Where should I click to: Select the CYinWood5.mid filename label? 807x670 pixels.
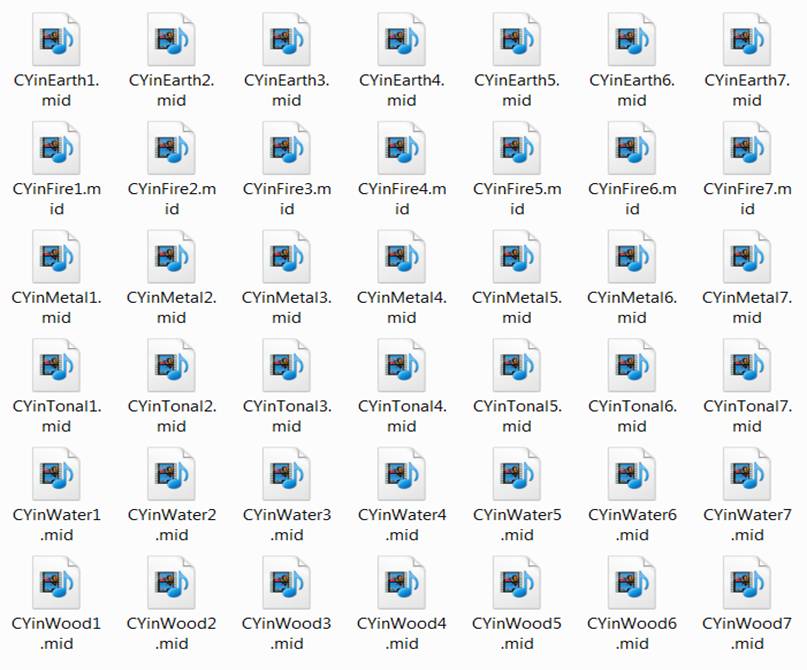pyautogui.click(x=516, y=633)
